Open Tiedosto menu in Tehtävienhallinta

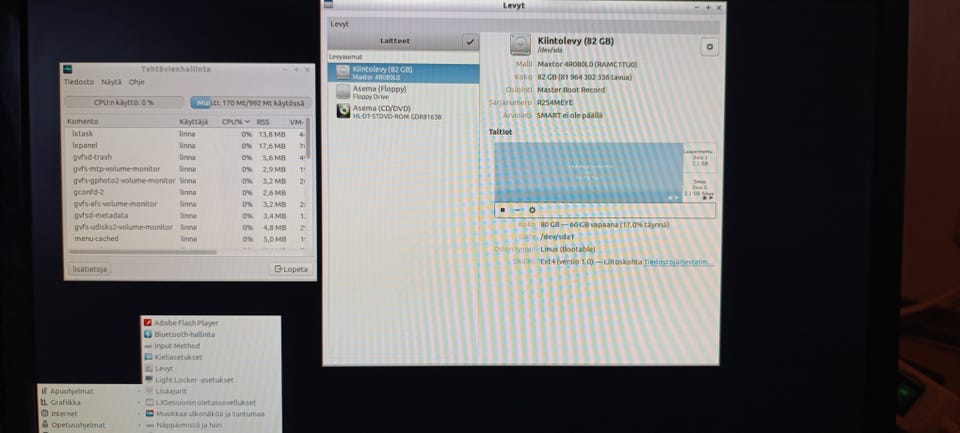click(79, 81)
